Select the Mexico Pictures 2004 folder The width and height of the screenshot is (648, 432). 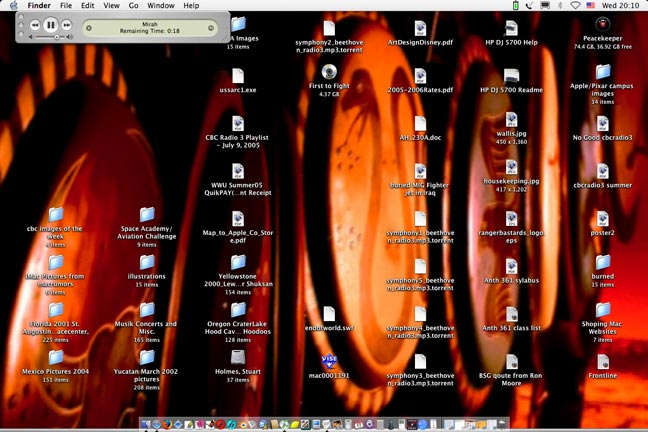click(x=55, y=357)
